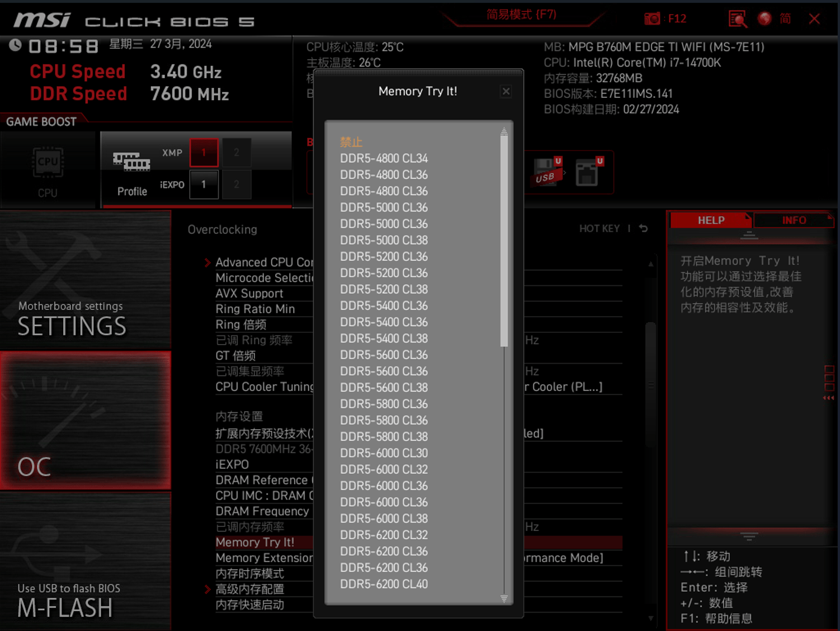Select DDR5-6000 CL30 preset
Screen dimensions: 840x631
[384, 453]
